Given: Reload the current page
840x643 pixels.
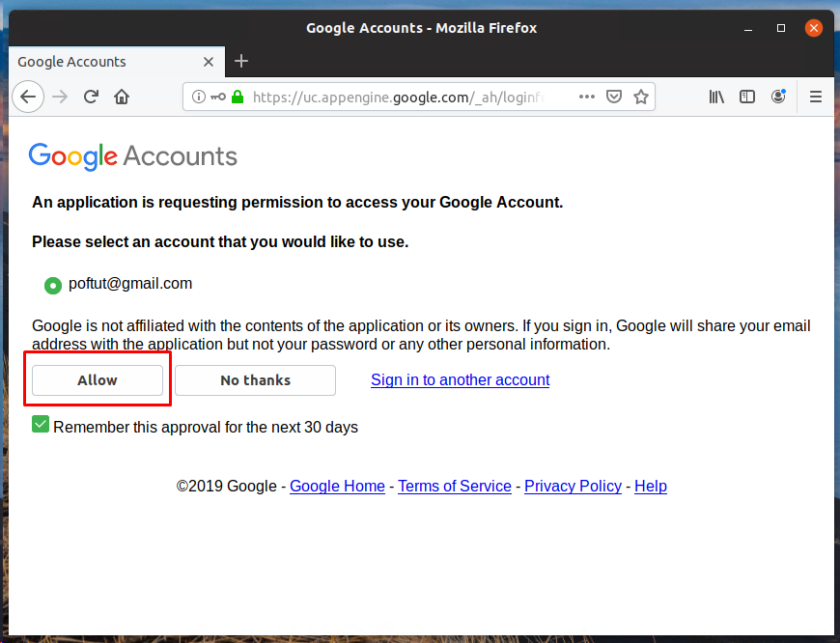Looking at the screenshot, I should (x=91, y=97).
